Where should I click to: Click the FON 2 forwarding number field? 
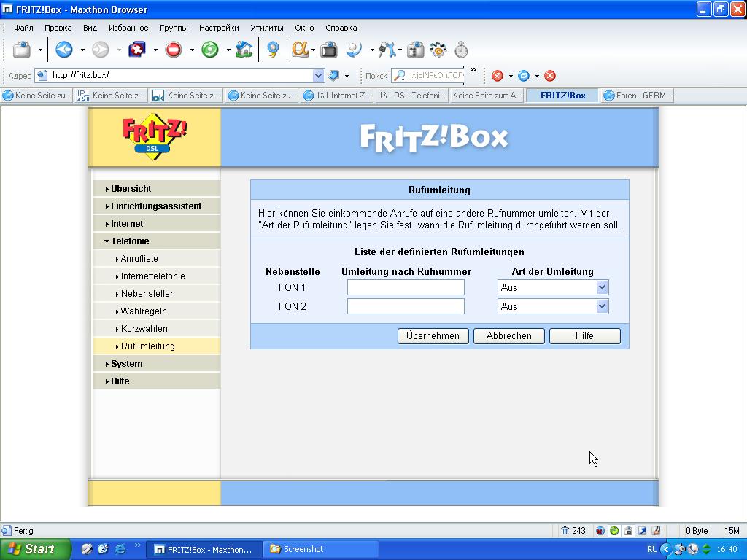click(406, 306)
